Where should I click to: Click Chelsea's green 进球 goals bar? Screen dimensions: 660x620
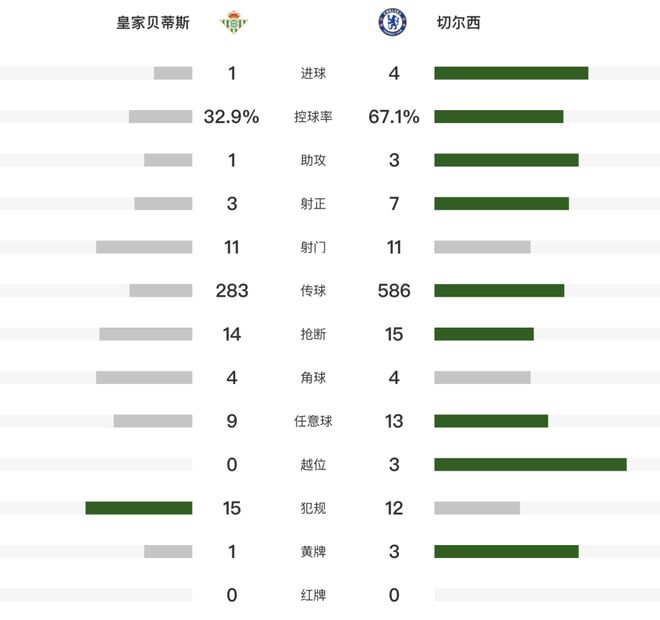511,73
